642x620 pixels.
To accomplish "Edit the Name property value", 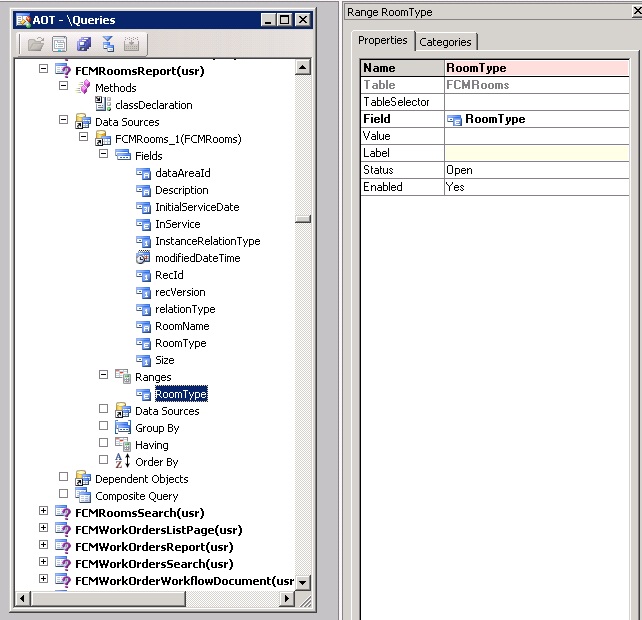I will 536,68.
